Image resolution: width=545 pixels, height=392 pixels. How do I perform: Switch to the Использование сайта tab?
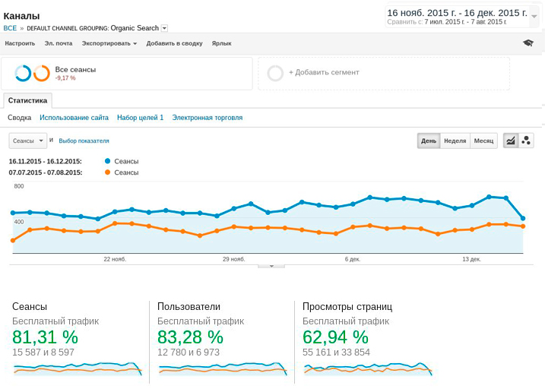pyautogui.click(x=74, y=118)
